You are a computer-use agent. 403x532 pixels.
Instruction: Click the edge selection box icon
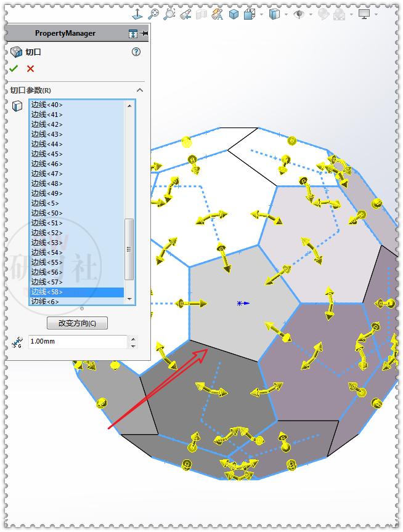(17, 106)
